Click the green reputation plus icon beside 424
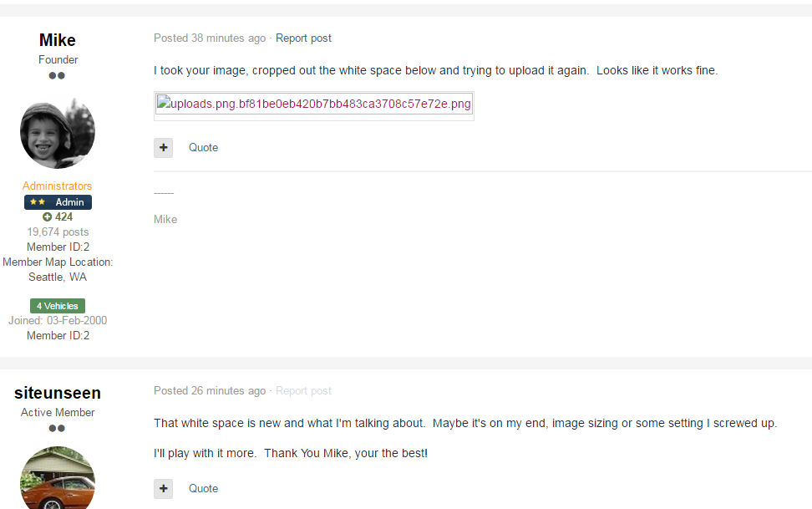Viewport: 812px width, 509px height. (x=47, y=217)
